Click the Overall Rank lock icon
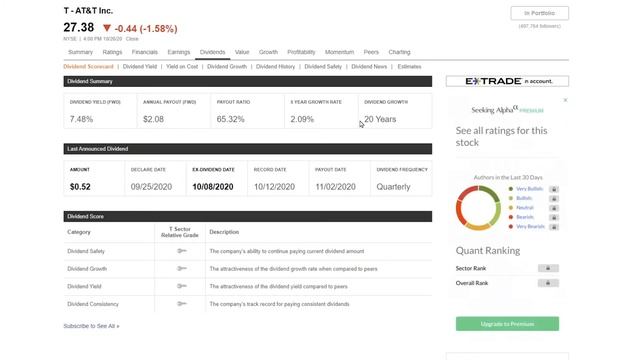The height and width of the screenshot is (360, 640). point(548,283)
